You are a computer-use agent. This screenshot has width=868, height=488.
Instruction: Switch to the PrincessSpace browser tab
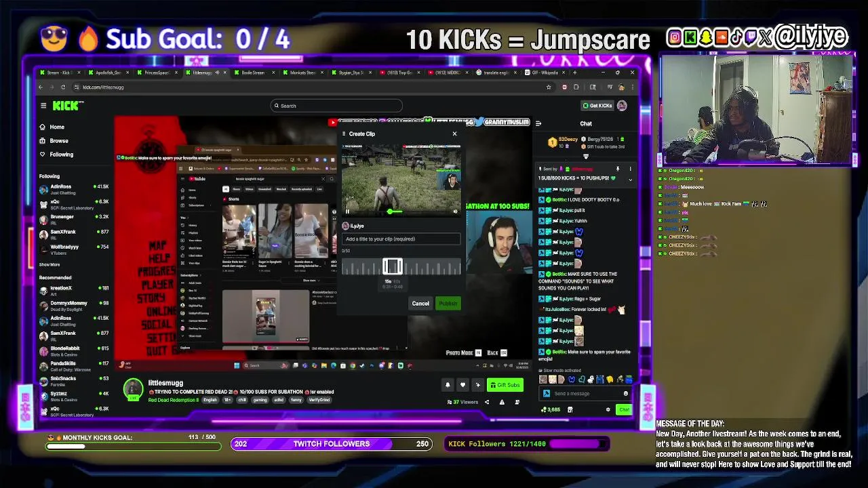[157, 73]
